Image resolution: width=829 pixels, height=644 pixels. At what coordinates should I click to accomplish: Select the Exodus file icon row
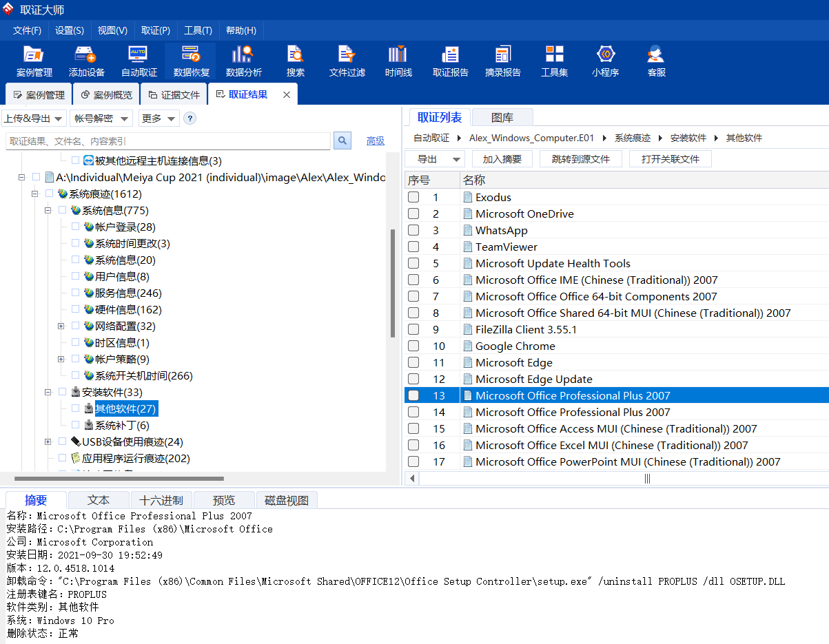click(468, 197)
